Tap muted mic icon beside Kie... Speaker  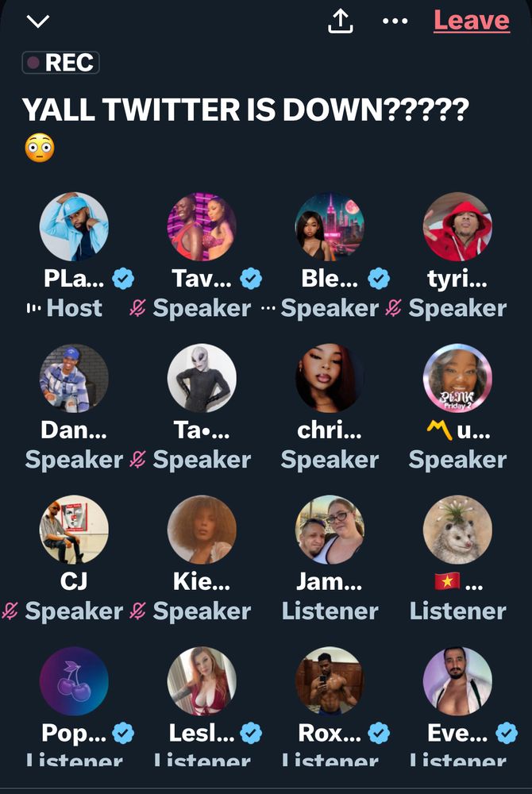point(137,611)
